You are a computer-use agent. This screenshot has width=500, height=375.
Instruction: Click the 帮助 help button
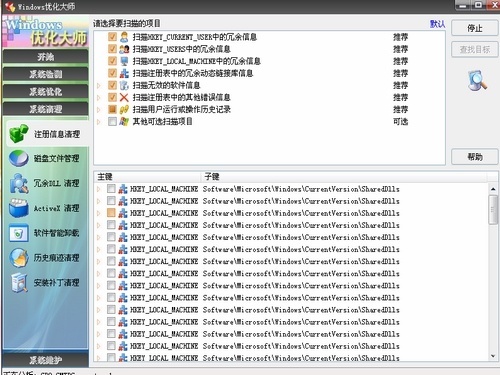click(475, 157)
